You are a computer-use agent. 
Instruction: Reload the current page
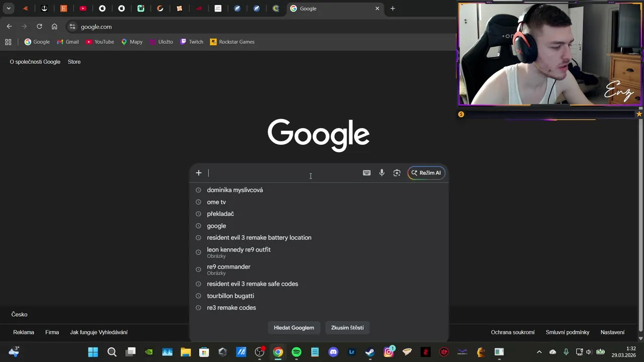point(39,27)
